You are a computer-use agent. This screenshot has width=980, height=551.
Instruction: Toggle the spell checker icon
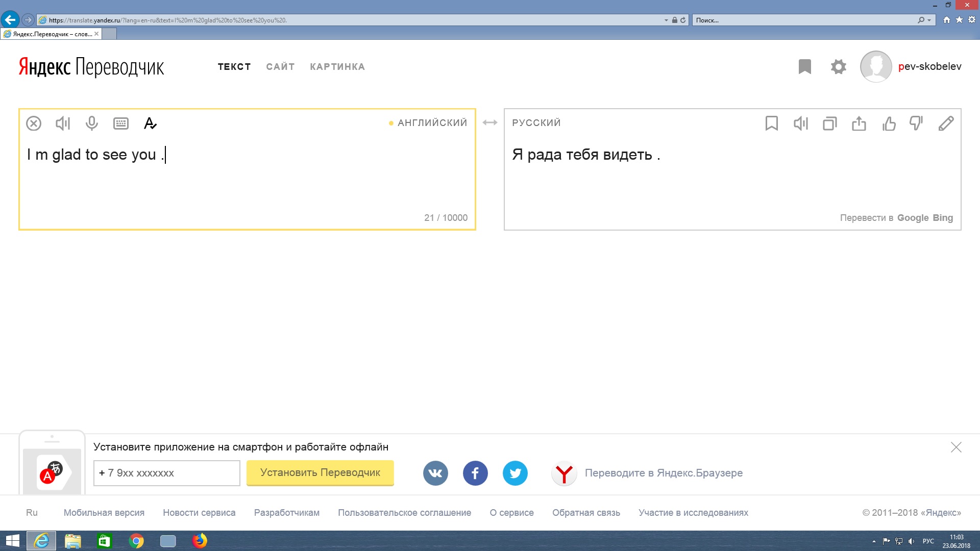point(150,123)
